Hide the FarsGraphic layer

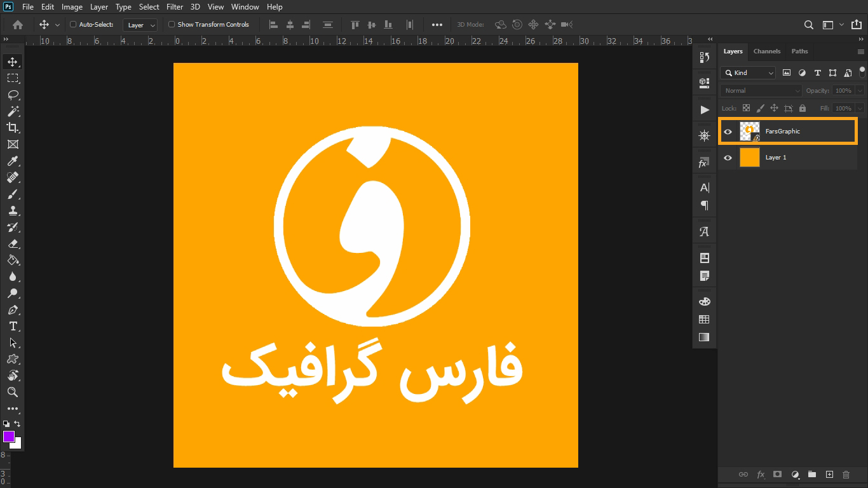pyautogui.click(x=728, y=131)
